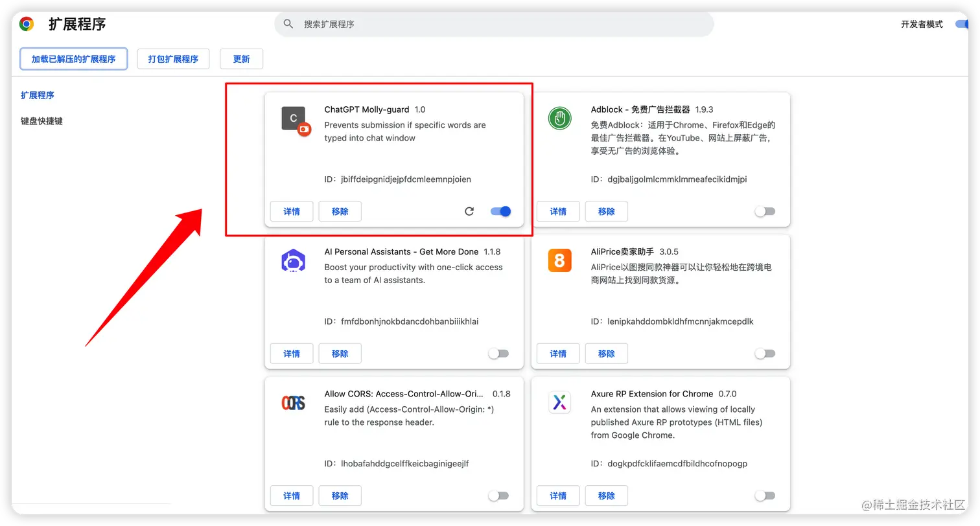Open 详情 for Adblock extension
Screen dimensions: 980x526
click(558, 211)
